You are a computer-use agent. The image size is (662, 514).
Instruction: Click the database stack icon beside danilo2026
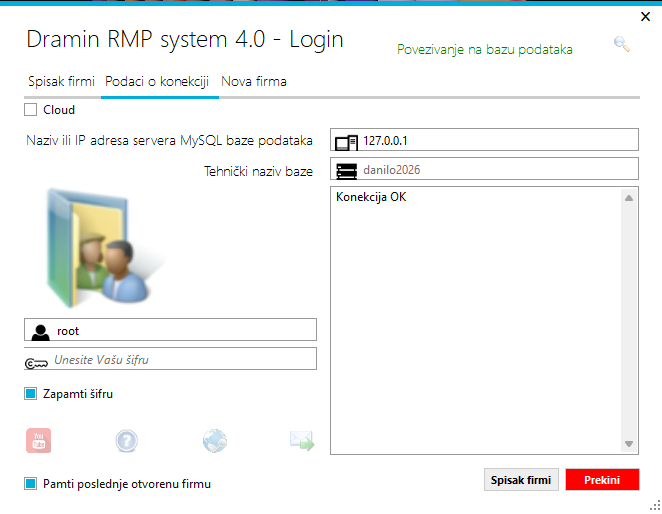tap(346, 171)
